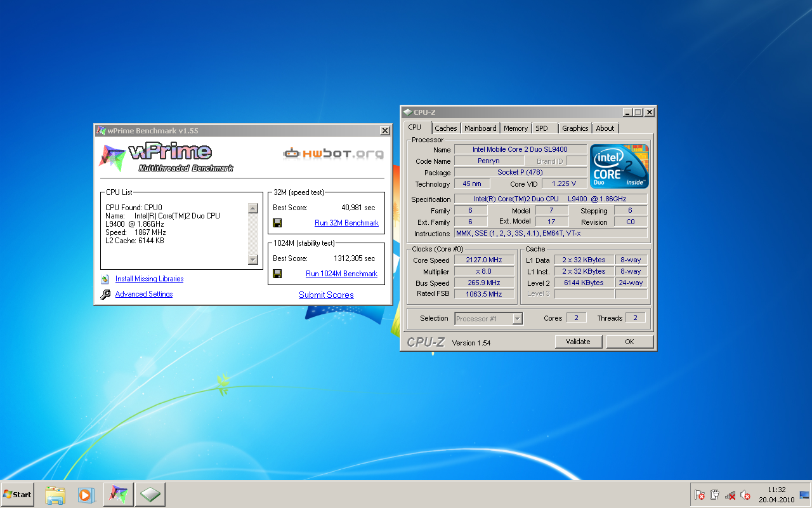Viewport: 812px width, 508px height.
Task: Open the Start menu
Action: tap(18, 495)
